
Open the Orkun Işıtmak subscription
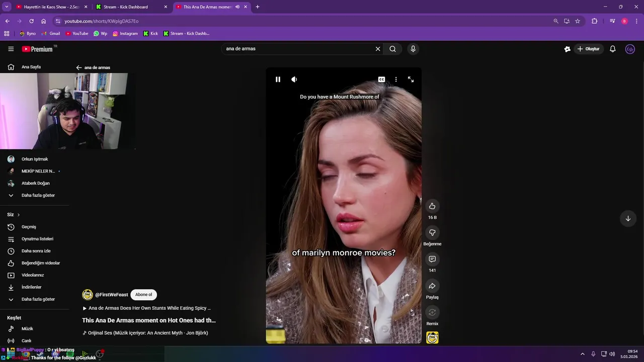pyautogui.click(x=35, y=159)
